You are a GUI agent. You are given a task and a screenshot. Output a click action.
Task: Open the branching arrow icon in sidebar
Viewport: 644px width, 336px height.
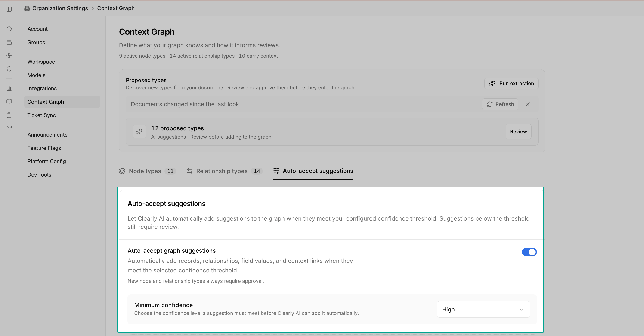coord(9,128)
